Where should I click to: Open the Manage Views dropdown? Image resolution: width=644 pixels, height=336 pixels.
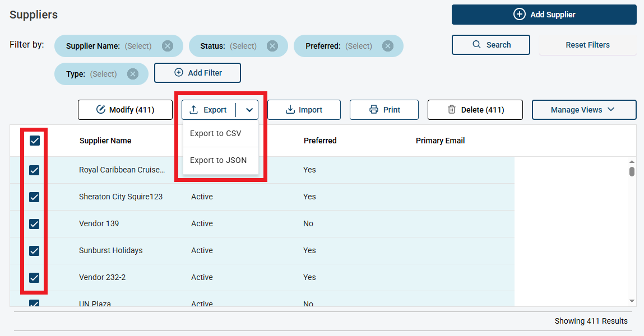[x=584, y=110]
